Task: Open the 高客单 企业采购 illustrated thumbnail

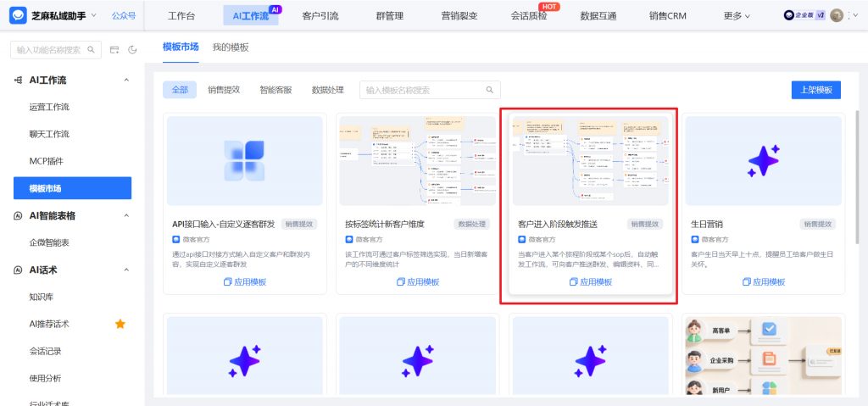Action: coord(764,356)
